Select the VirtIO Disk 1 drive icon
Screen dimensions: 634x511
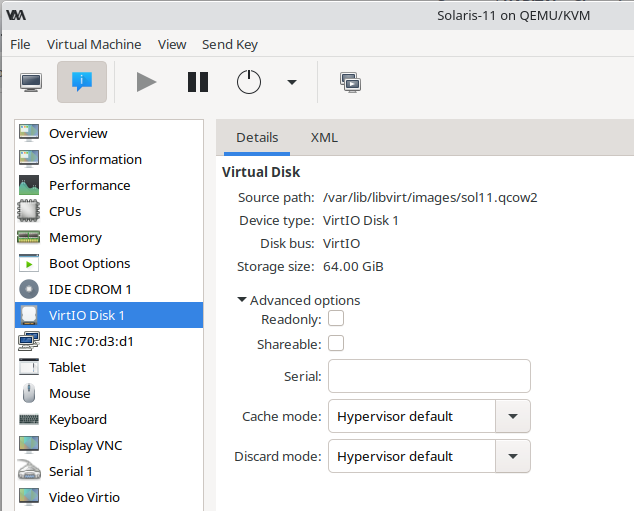[x=29, y=315]
